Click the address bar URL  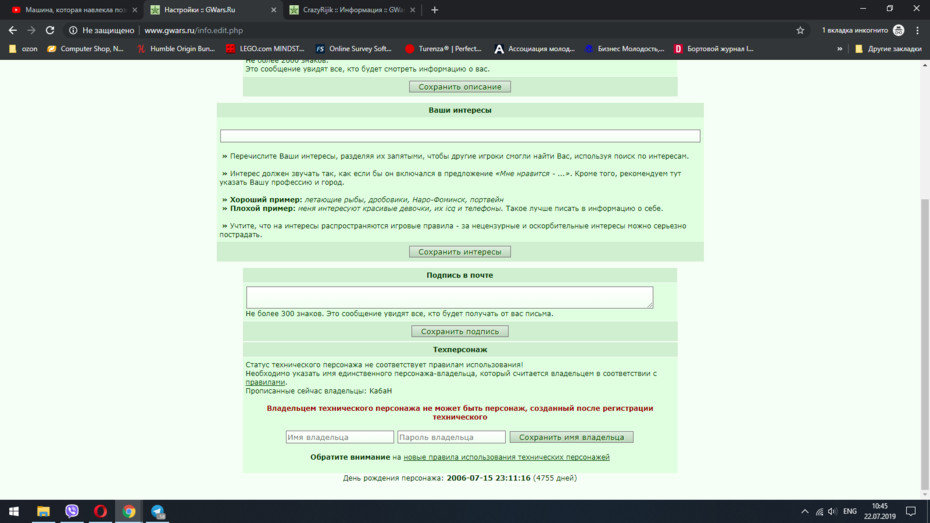[x=193, y=30]
